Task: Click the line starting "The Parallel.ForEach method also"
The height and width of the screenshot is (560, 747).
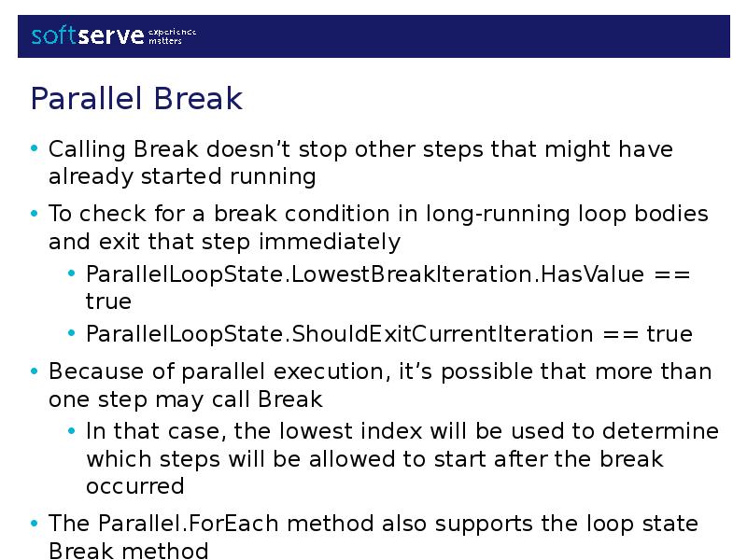Action: coord(373,524)
